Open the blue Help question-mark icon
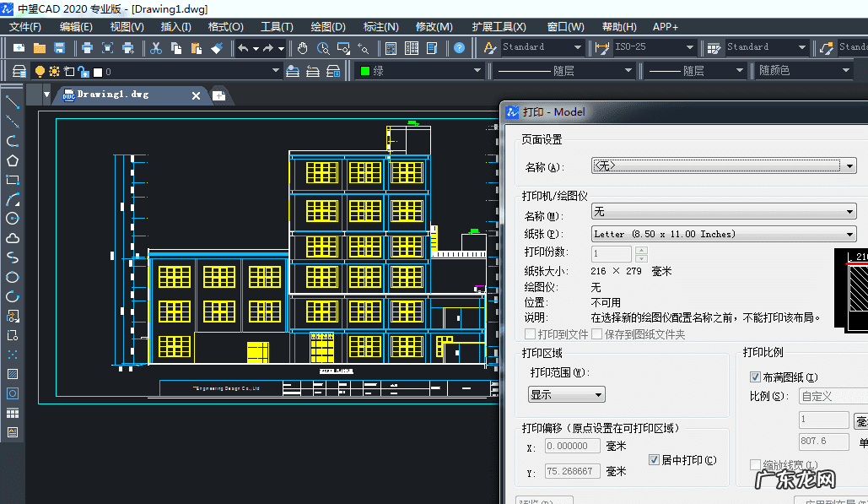The image size is (868, 504). 459,48
